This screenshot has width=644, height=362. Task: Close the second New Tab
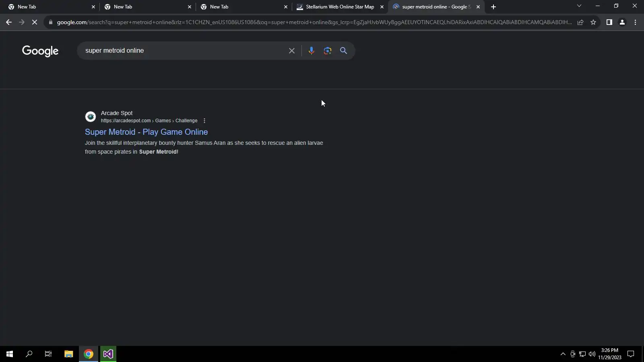pyautogui.click(x=190, y=7)
